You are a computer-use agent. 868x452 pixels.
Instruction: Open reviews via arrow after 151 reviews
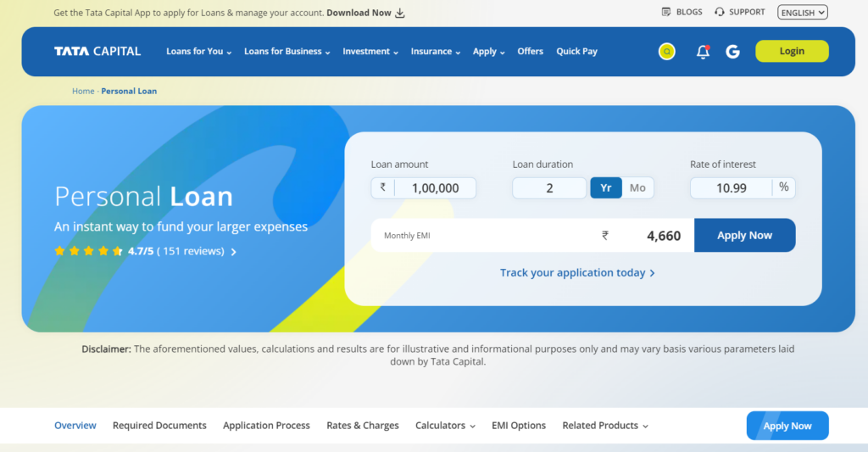pos(234,252)
